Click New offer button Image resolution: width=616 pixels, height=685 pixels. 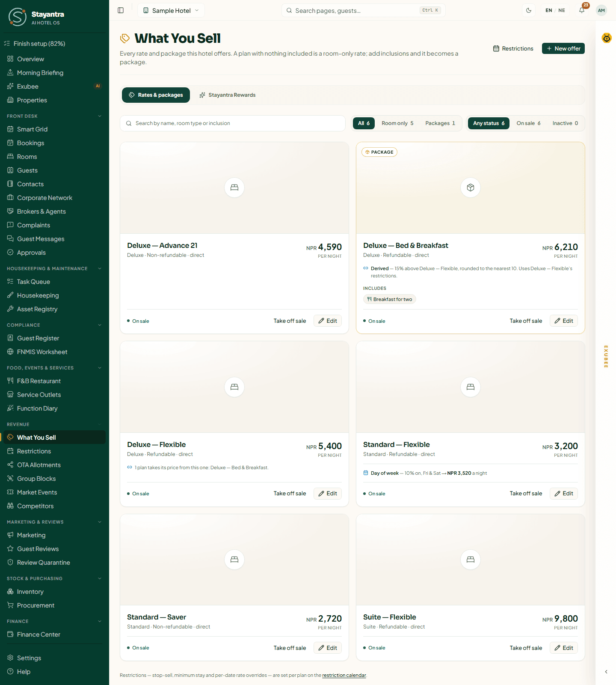point(563,48)
